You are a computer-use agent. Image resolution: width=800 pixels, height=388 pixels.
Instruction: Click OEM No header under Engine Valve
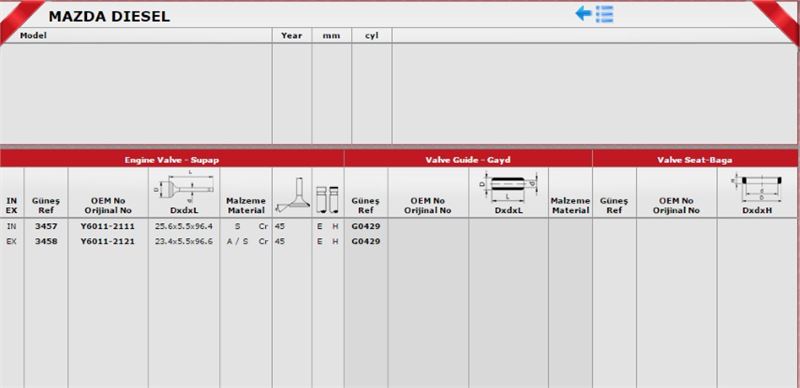[x=108, y=206]
